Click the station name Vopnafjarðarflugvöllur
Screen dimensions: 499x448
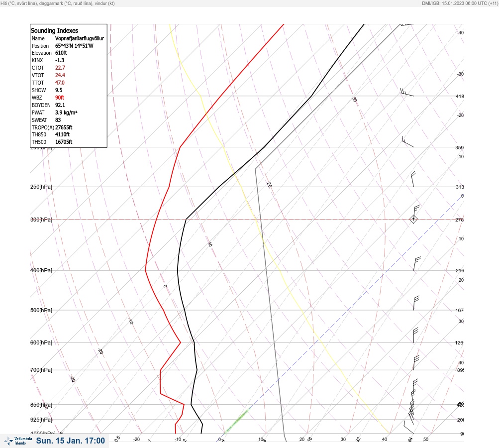[80, 38]
